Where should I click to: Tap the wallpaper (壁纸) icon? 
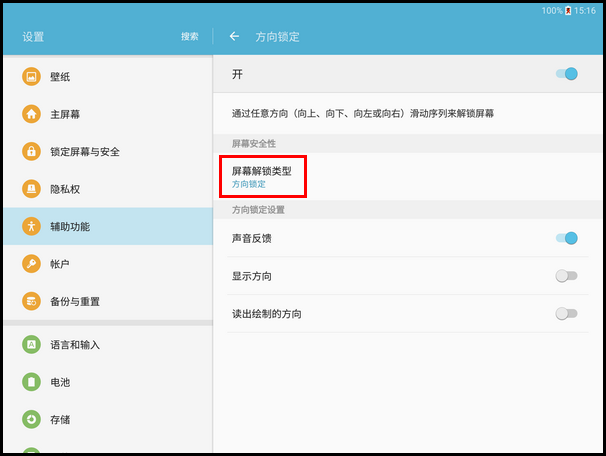pos(31,77)
